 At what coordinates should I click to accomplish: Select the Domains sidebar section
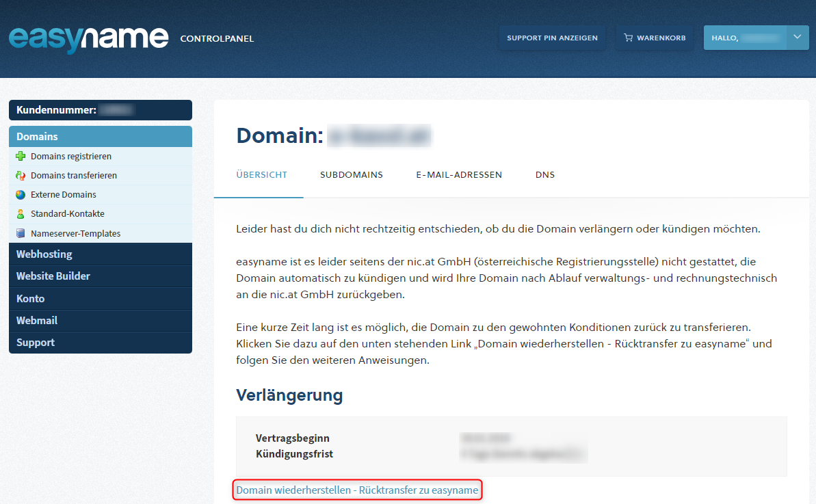(x=101, y=136)
